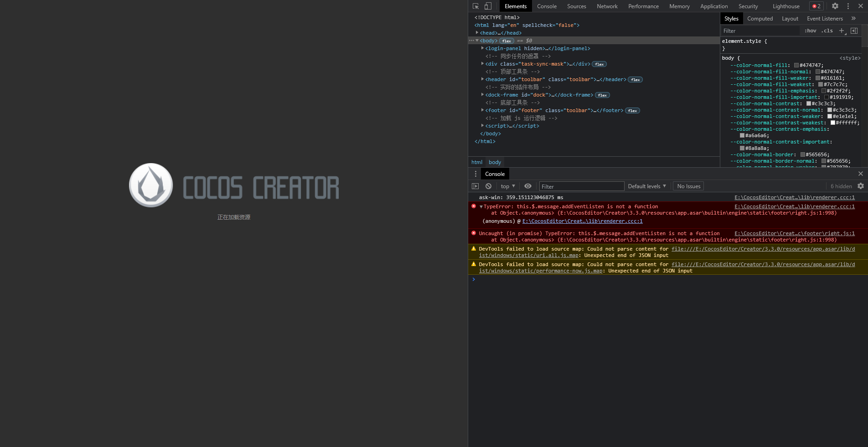Expand the task-sync-mask div node
Screen dimensions: 868x447
(x=482, y=64)
